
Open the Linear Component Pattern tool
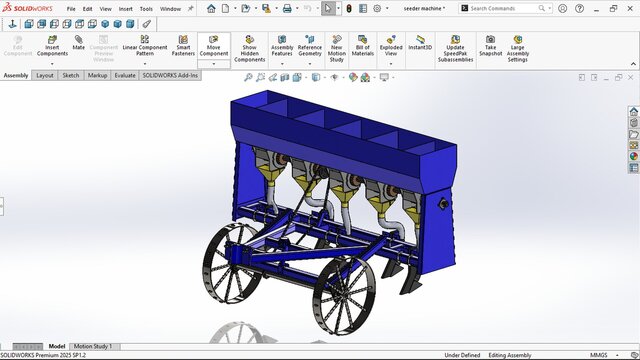pyautogui.click(x=145, y=45)
